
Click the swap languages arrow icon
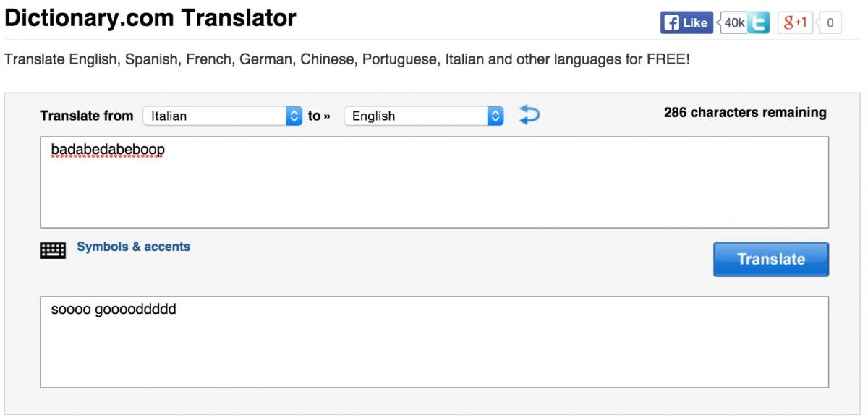point(529,115)
